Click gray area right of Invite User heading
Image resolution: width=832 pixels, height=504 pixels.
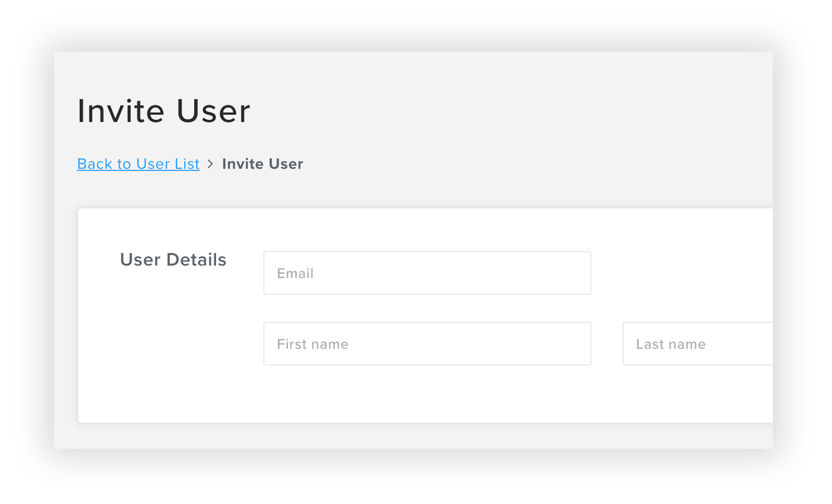coord(502,111)
